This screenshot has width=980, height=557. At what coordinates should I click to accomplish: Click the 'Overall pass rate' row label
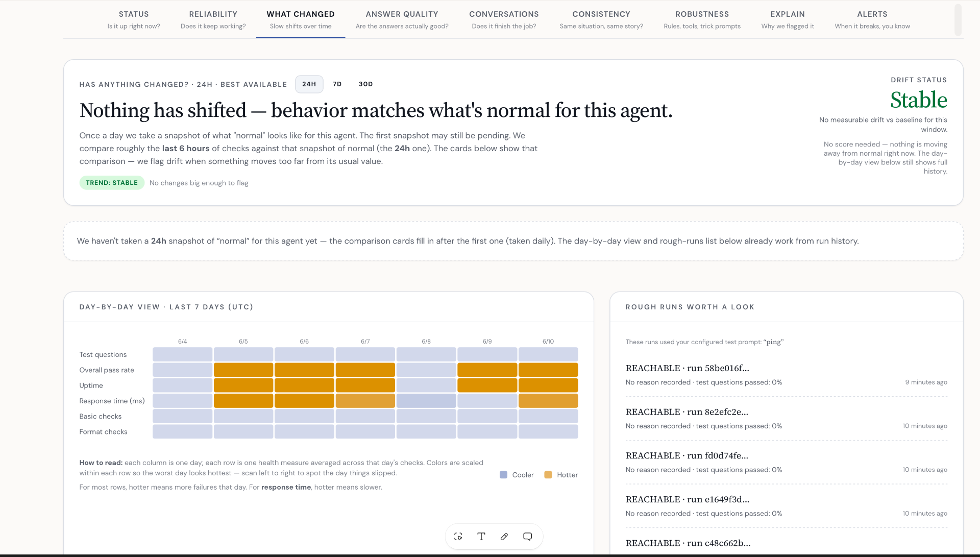point(107,370)
